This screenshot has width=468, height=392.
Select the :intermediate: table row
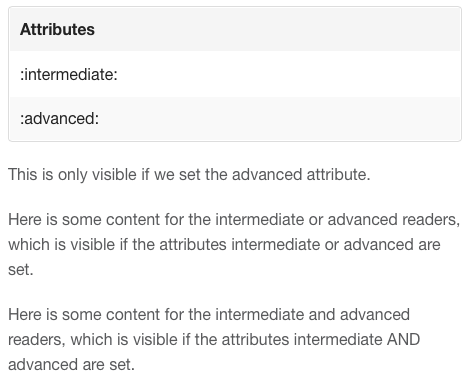tap(235, 74)
